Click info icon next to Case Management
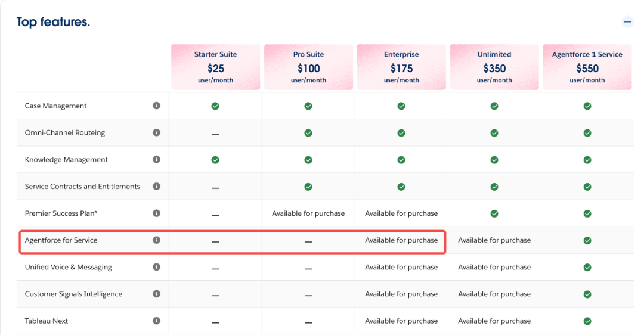644x335 pixels. [156, 106]
